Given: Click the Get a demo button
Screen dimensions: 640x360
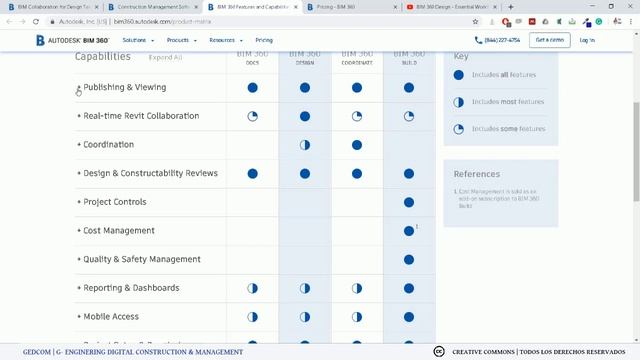Looking at the screenshot, I should 549,40.
